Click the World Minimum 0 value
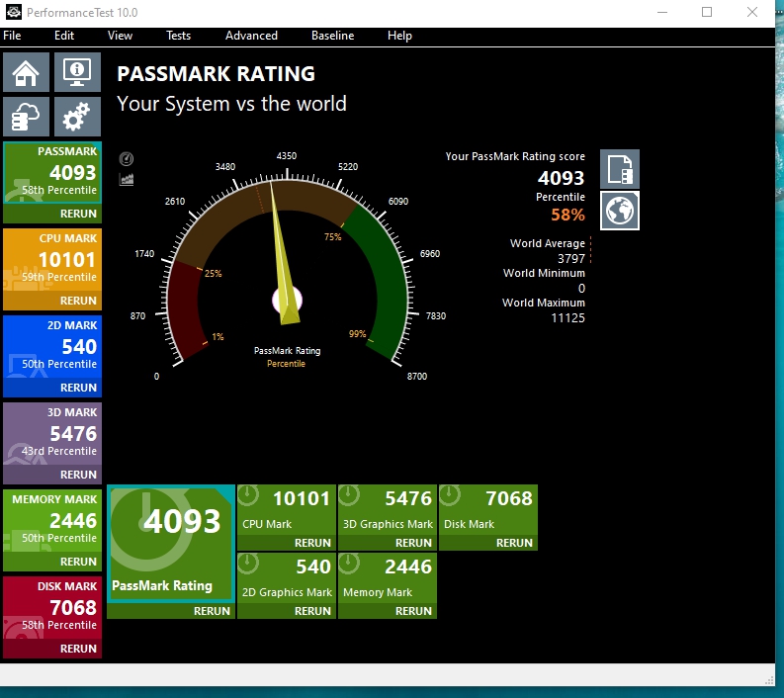 [x=581, y=289]
